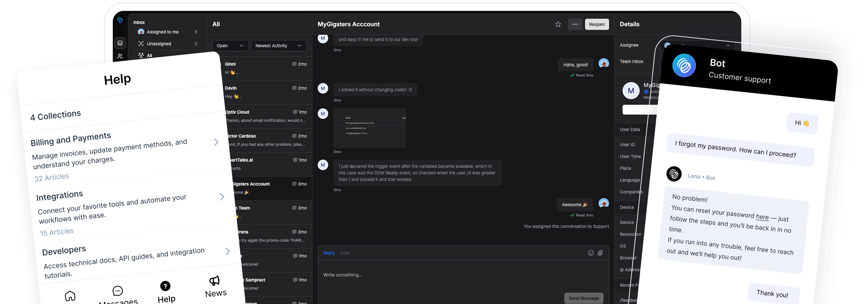The height and width of the screenshot is (304, 868).
Task: Click the 15 Articles link
Action: [x=57, y=232]
